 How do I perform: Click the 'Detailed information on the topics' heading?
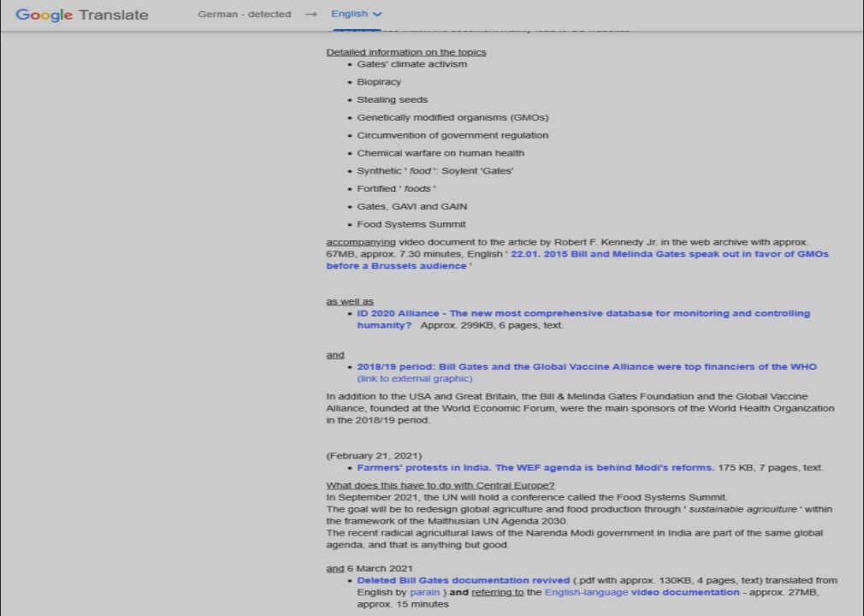[406, 52]
